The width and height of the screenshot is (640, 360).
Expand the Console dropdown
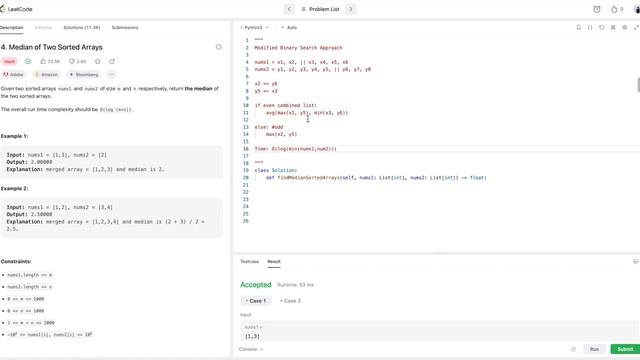pos(251,349)
